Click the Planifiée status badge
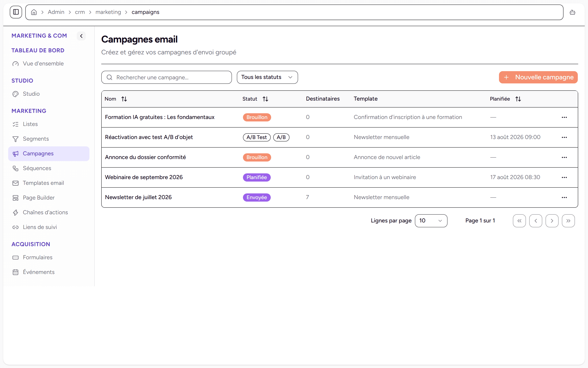This screenshot has width=588, height=368. [257, 177]
